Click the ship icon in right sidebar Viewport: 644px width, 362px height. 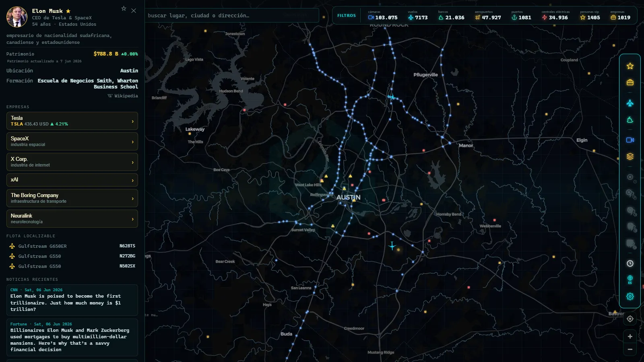(630, 120)
